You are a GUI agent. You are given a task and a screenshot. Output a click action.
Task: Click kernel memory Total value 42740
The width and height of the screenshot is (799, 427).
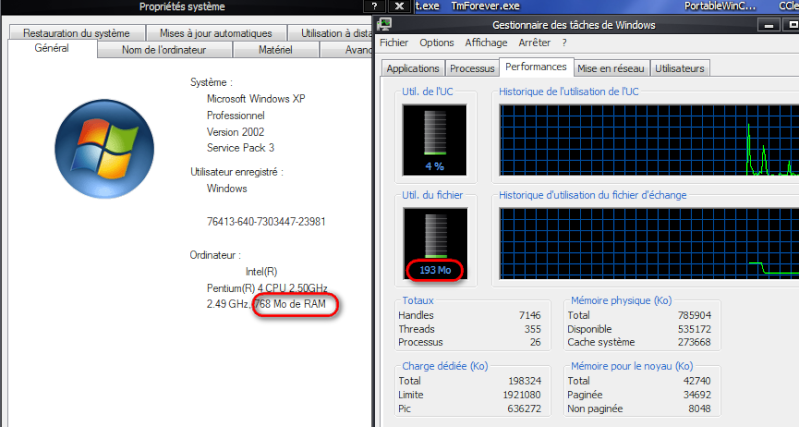(x=697, y=381)
